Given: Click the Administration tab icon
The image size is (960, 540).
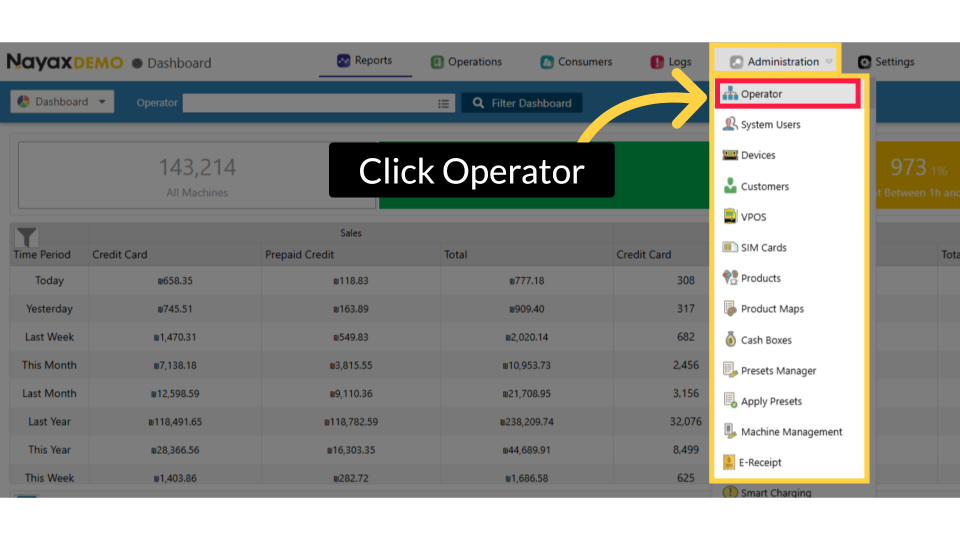Looking at the screenshot, I should click(737, 62).
